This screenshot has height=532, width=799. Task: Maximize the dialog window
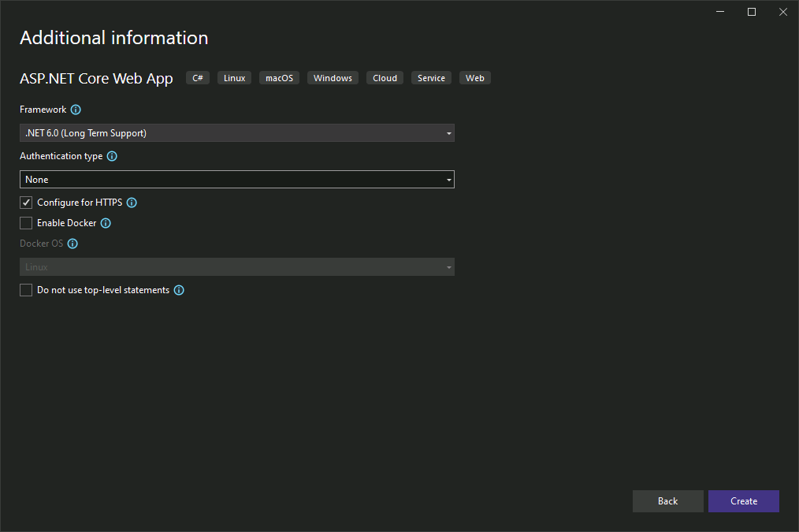(752, 12)
